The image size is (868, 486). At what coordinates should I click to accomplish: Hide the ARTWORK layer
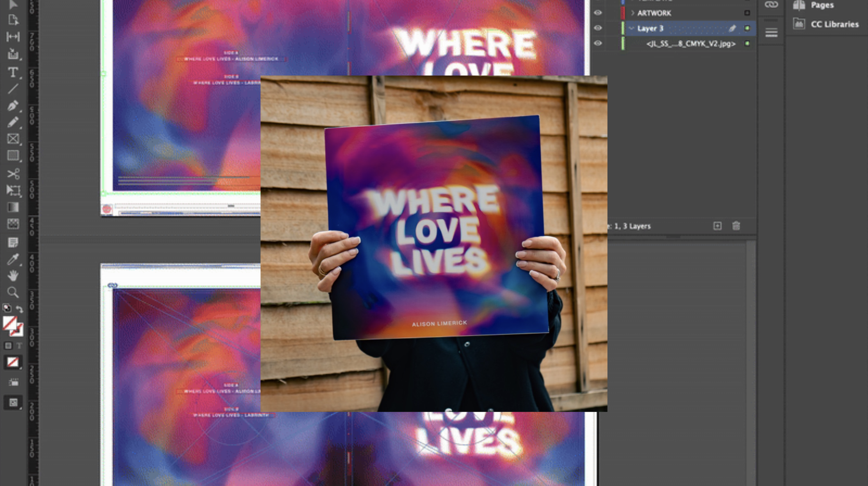click(598, 13)
